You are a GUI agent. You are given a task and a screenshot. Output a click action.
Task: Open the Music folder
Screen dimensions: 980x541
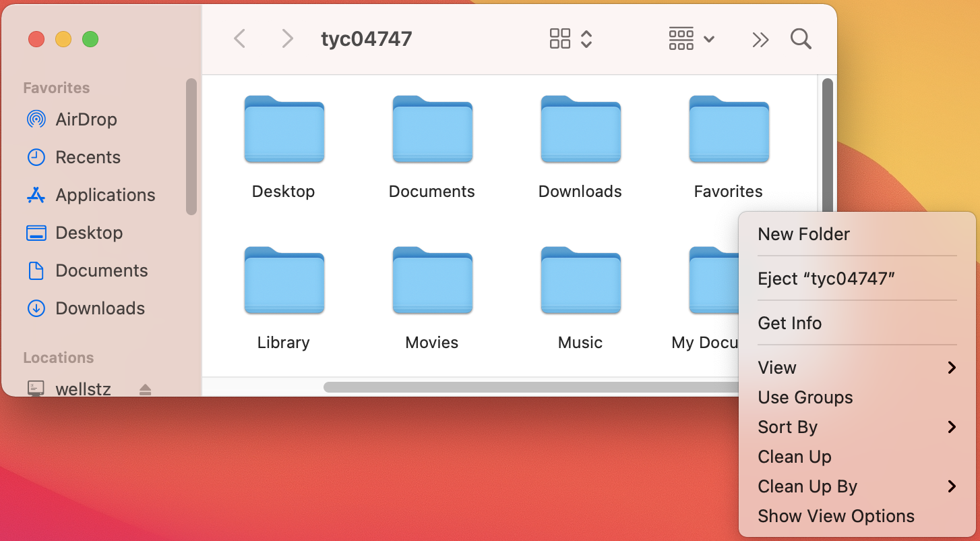[580, 281]
